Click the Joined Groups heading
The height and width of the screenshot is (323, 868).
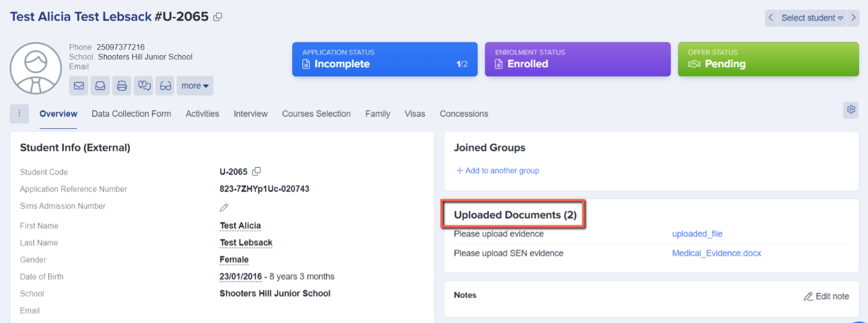(489, 148)
